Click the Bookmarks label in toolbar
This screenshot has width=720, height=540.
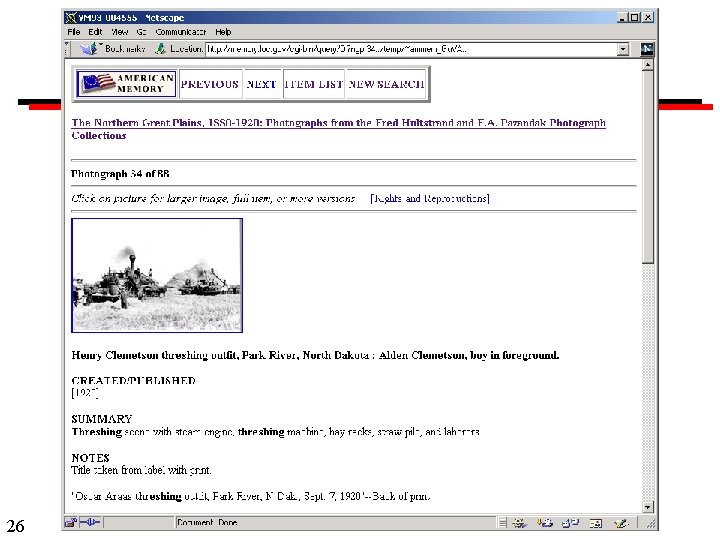click(125, 48)
